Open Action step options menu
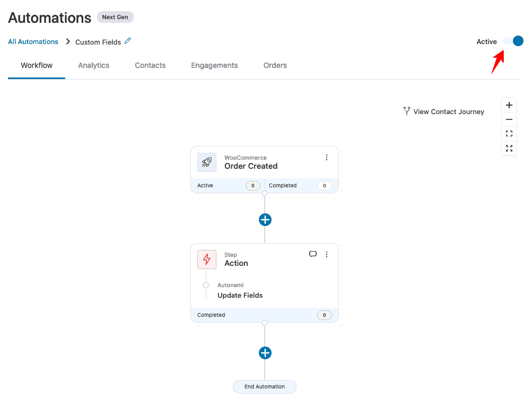532x415 pixels. 326,255
